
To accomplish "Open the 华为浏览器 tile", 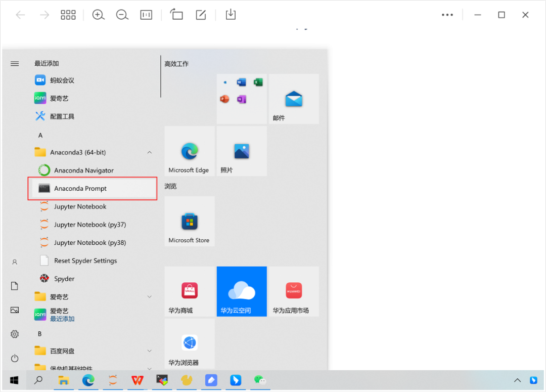I will click(x=190, y=343).
